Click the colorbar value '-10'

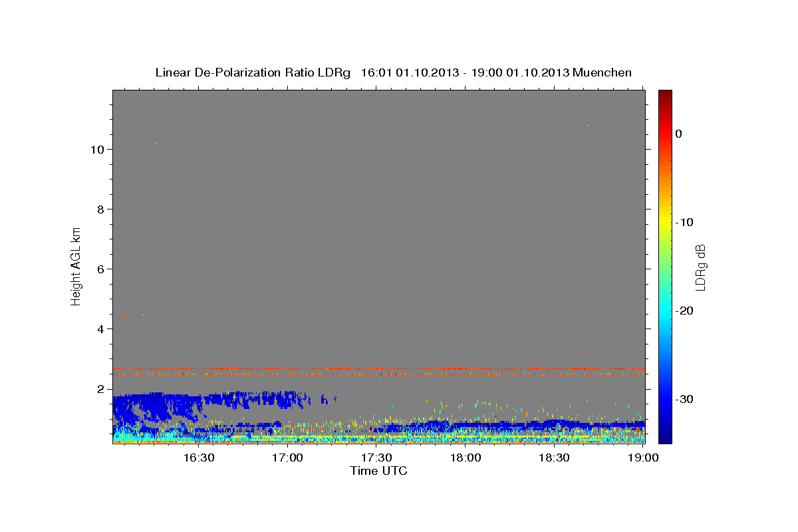click(686, 222)
